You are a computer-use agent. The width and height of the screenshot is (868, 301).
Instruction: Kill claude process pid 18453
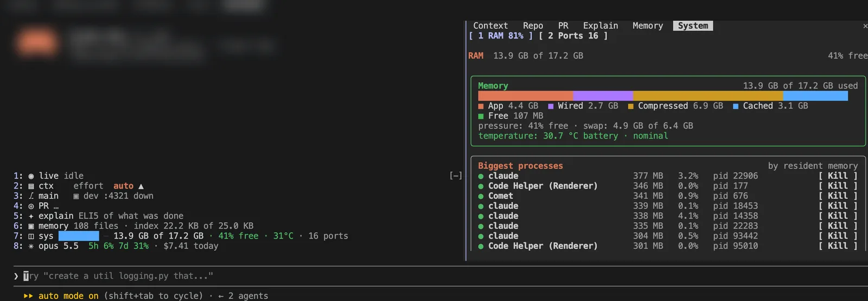(x=838, y=206)
